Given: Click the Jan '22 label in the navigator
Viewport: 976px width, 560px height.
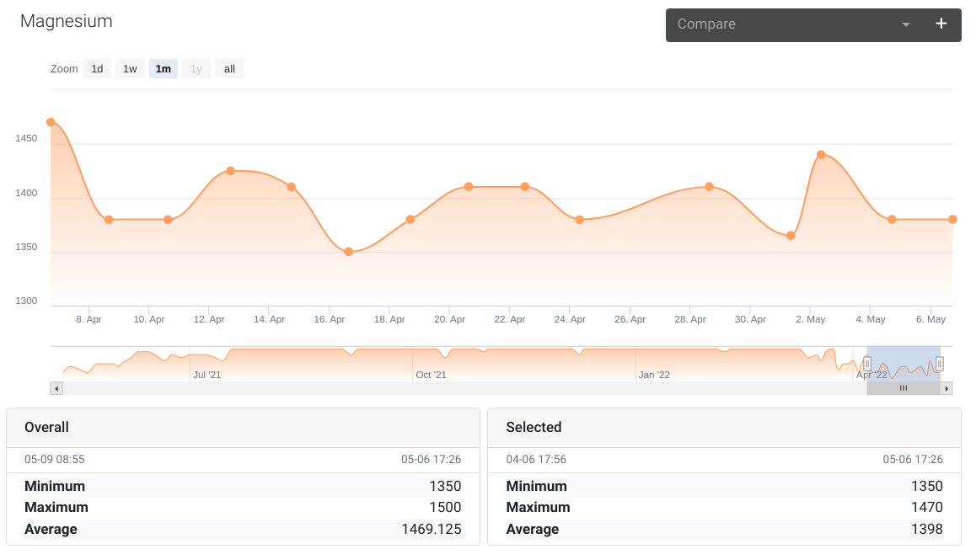Looking at the screenshot, I should tap(654, 375).
